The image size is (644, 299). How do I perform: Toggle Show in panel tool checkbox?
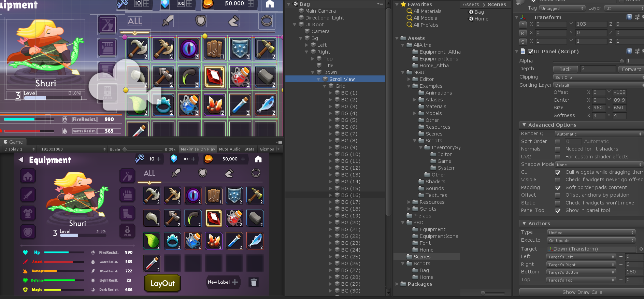(557, 211)
